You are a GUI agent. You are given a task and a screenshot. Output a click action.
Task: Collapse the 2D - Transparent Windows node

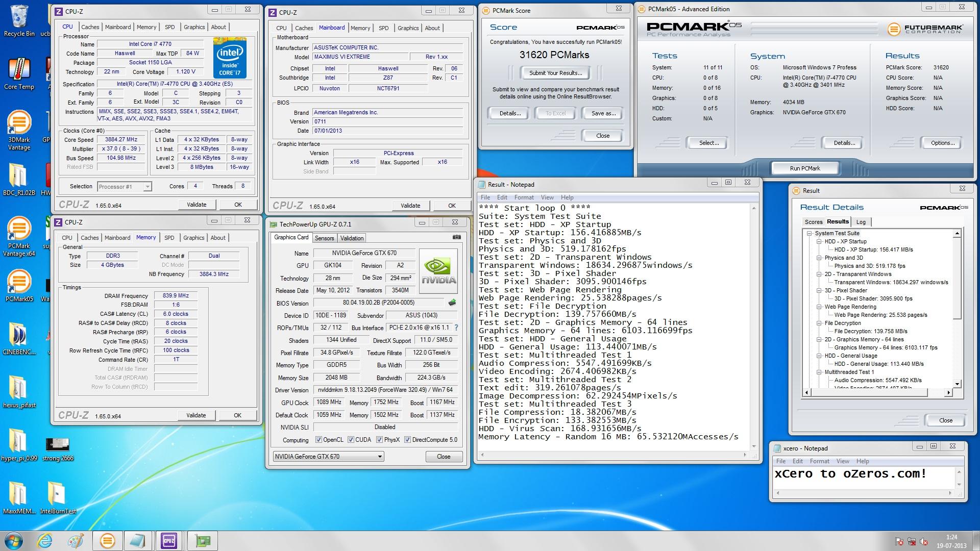point(819,274)
